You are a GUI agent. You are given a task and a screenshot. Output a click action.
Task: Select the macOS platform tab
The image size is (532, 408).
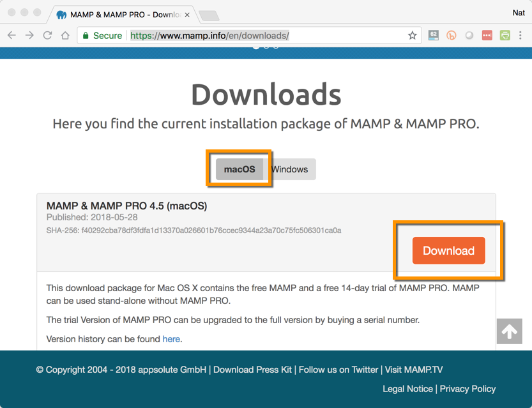(239, 169)
